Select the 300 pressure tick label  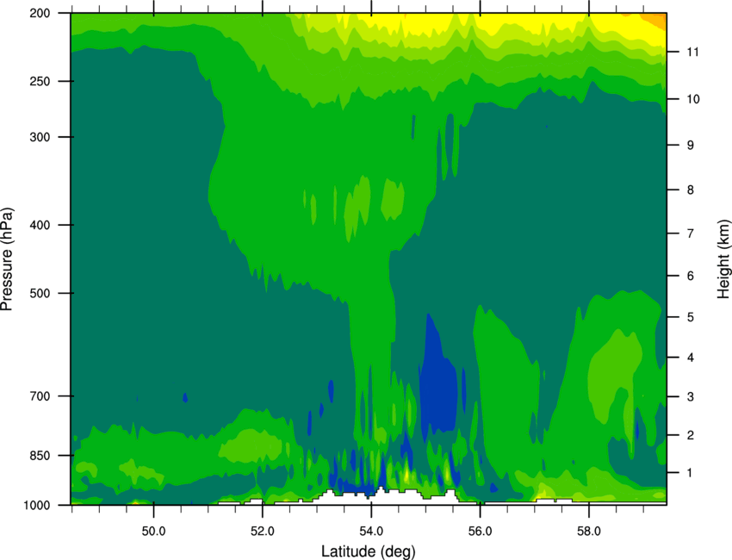pos(40,137)
